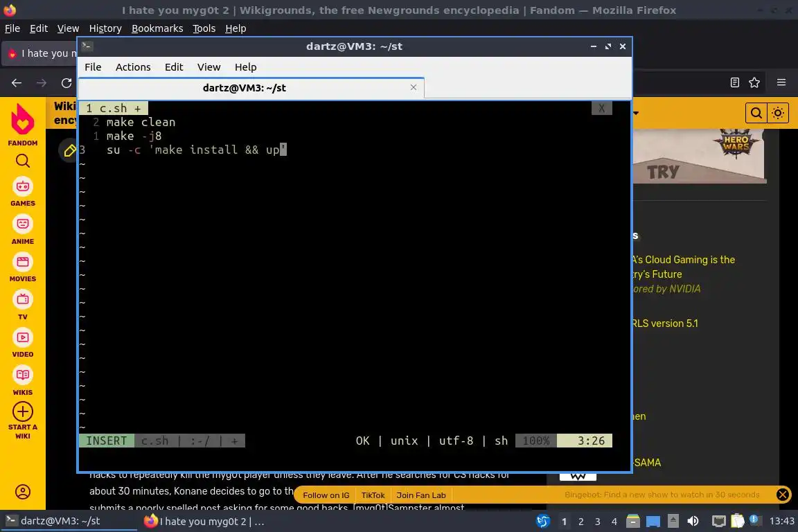Focus the dartz@VM3 terminal taskbar entry
The image size is (798, 532).
68,521
